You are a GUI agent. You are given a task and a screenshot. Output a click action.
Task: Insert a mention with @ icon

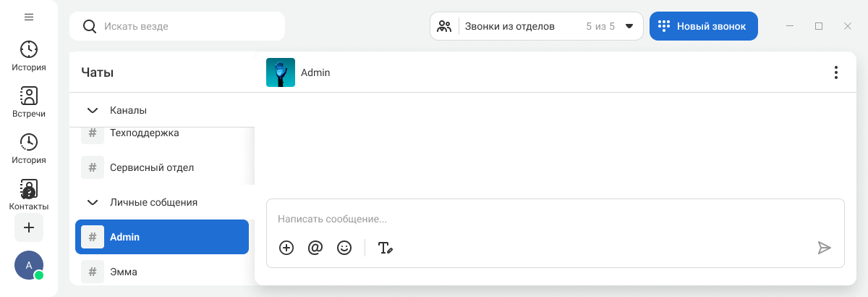[x=315, y=248]
